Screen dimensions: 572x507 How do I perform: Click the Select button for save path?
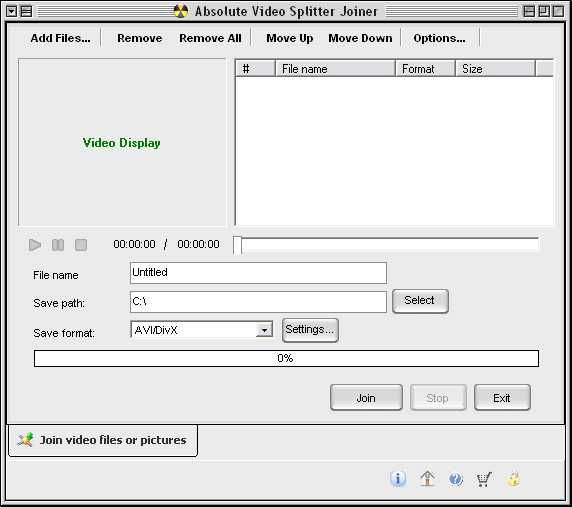tap(420, 301)
